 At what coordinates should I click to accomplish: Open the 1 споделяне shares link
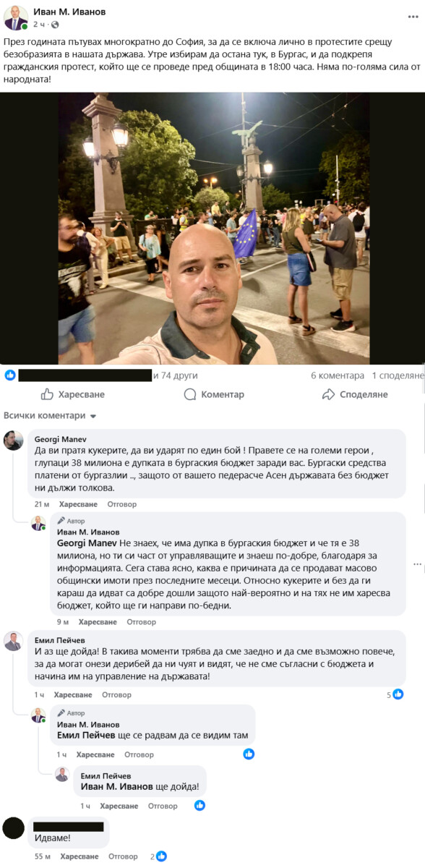pos(398,376)
